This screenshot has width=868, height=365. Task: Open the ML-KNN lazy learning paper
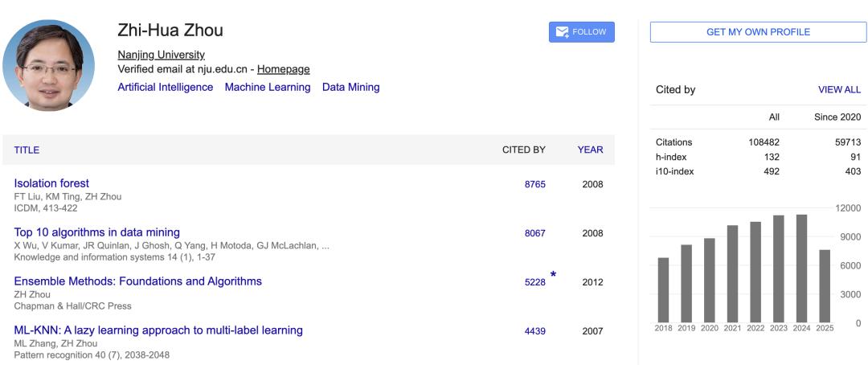(x=158, y=330)
